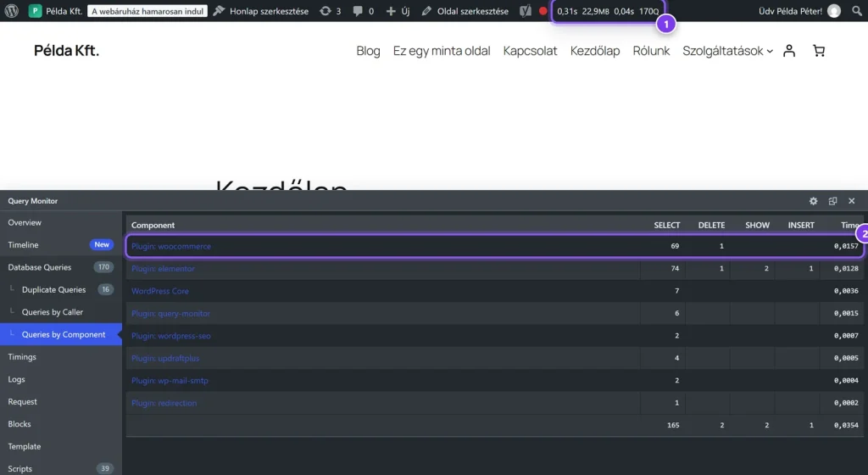Open the admin bar search icon
Image resolution: width=868 pixels, height=475 pixels.
pyautogui.click(x=856, y=11)
